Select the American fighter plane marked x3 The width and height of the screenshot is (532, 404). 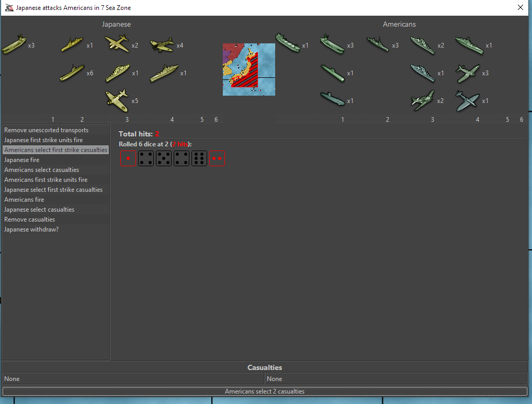click(x=468, y=73)
